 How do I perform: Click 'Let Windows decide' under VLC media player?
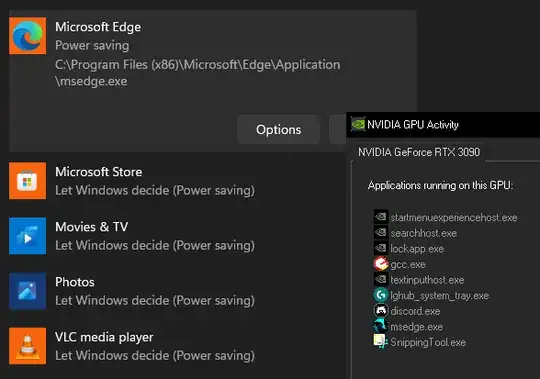click(x=155, y=356)
